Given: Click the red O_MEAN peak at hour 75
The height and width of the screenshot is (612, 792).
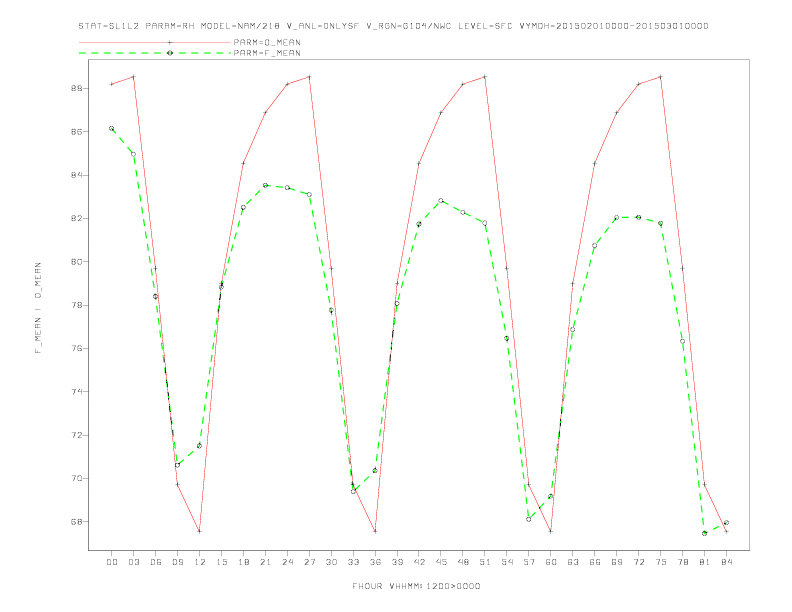Looking at the screenshot, I should point(661,77).
